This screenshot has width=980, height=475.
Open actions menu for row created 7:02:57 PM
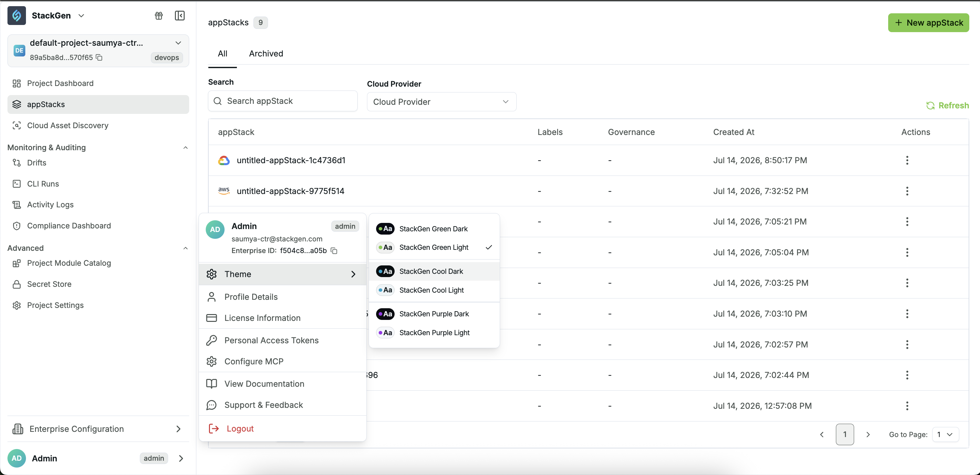[x=907, y=345]
